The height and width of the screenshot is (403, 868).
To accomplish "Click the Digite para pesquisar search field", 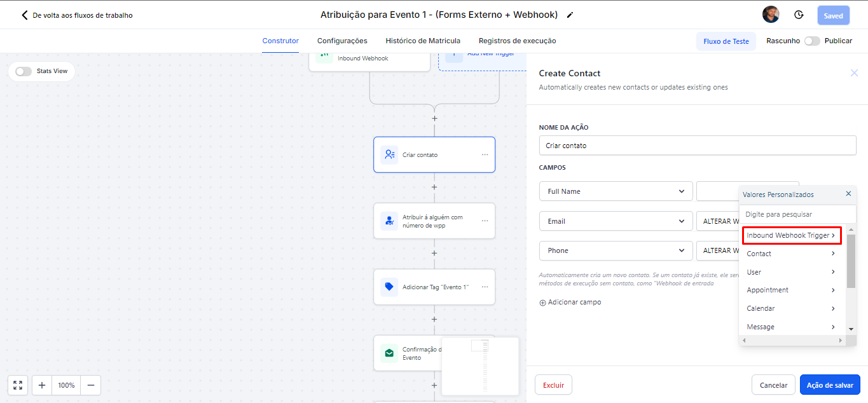I will point(797,215).
